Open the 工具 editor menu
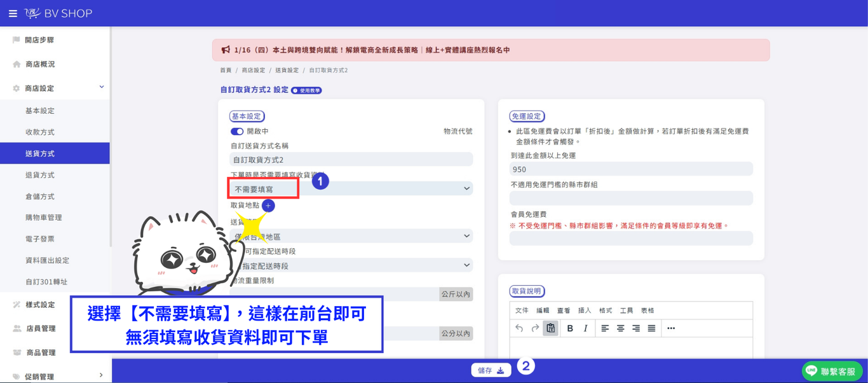Screen dimensions: 868x383 tap(627, 310)
